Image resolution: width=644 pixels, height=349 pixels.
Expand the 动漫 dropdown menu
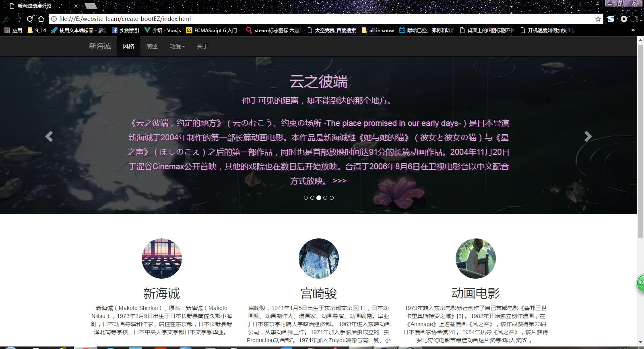pyautogui.click(x=177, y=46)
